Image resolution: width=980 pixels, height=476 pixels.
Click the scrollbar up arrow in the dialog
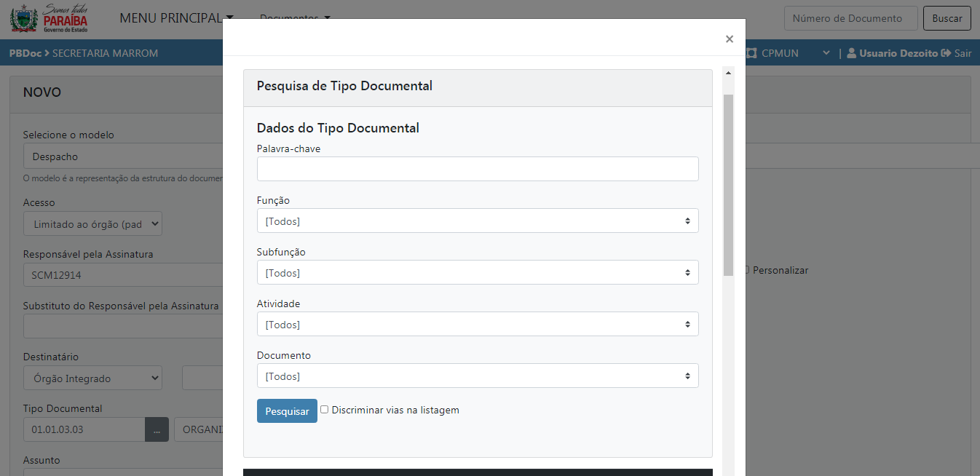tap(728, 73)
